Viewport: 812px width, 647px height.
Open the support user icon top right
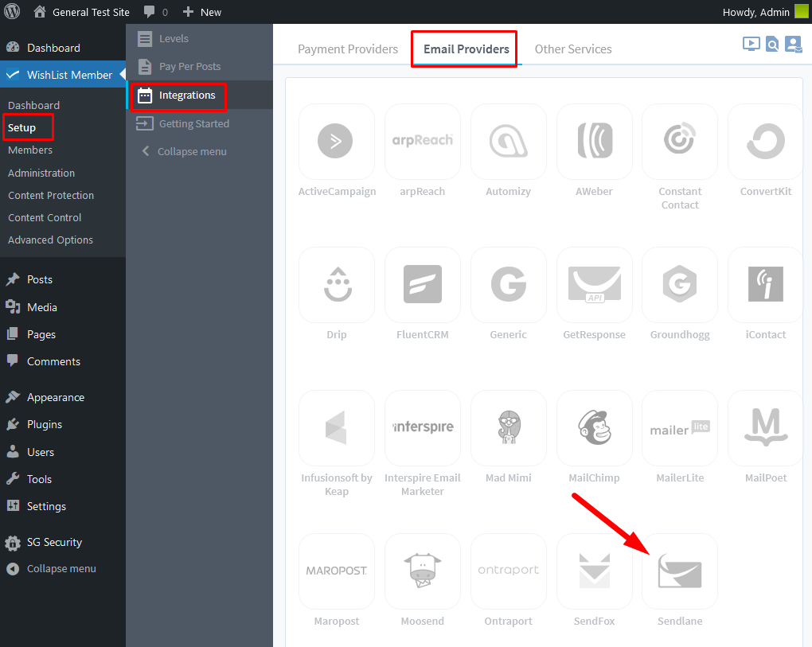[794, 45]
